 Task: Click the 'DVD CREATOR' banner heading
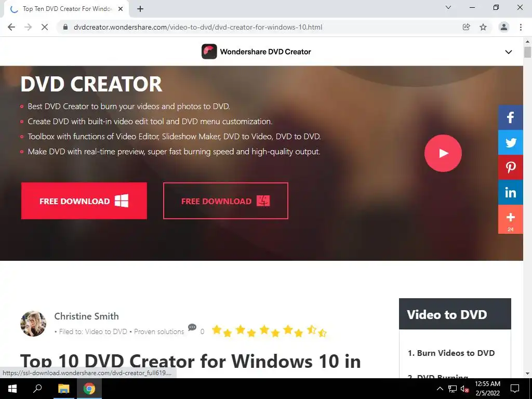coord(91,84)
